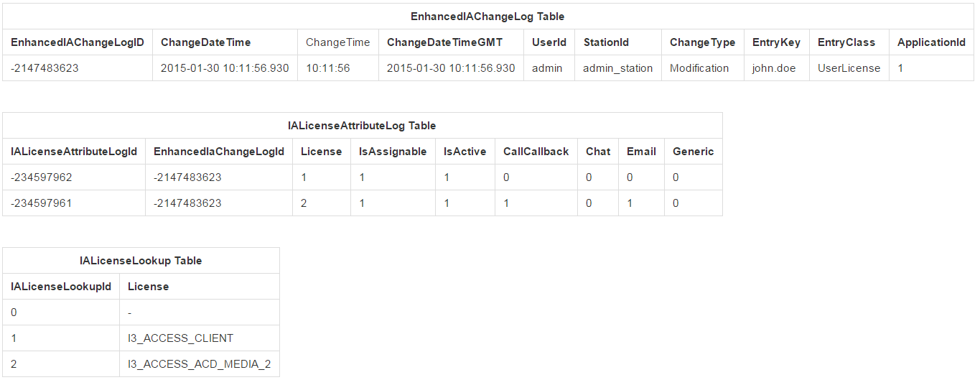Select the I3_ACCESS_ACD_MEDIA_2 license cell

(x=199, y=364)
